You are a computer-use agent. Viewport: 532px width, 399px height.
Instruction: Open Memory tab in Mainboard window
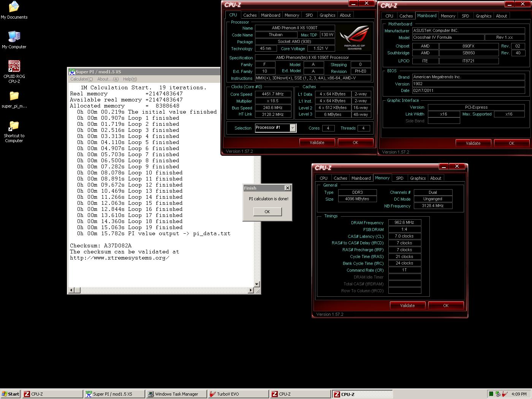pos(448,16)
